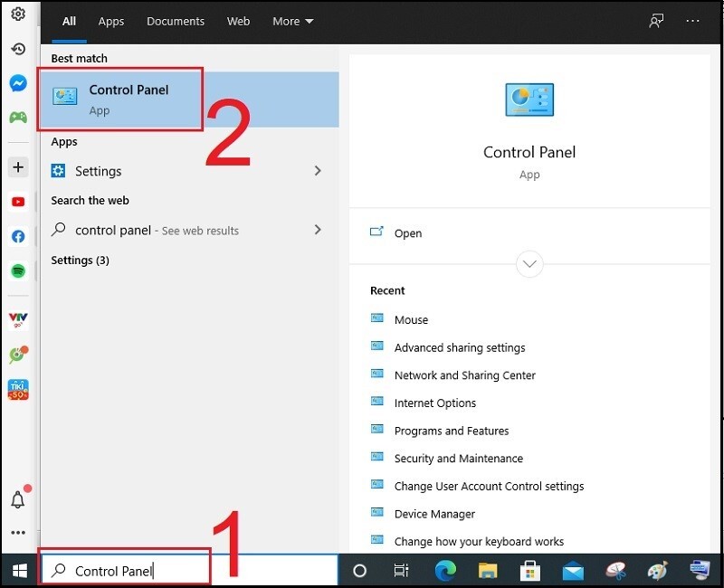724x588 pixels.
Task: Open recent item Network and Sharing Center
Action: (465, 375)
